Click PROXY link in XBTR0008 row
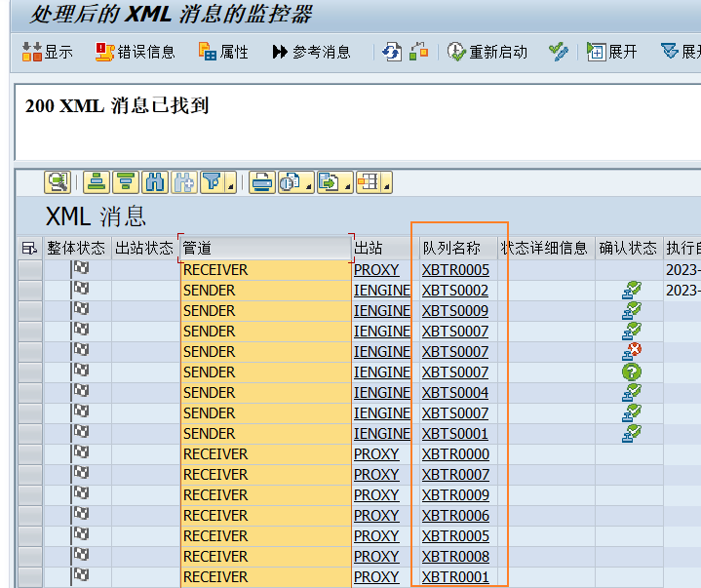The width and height of the screenshot is (701, 588). [x=376, y=557]
